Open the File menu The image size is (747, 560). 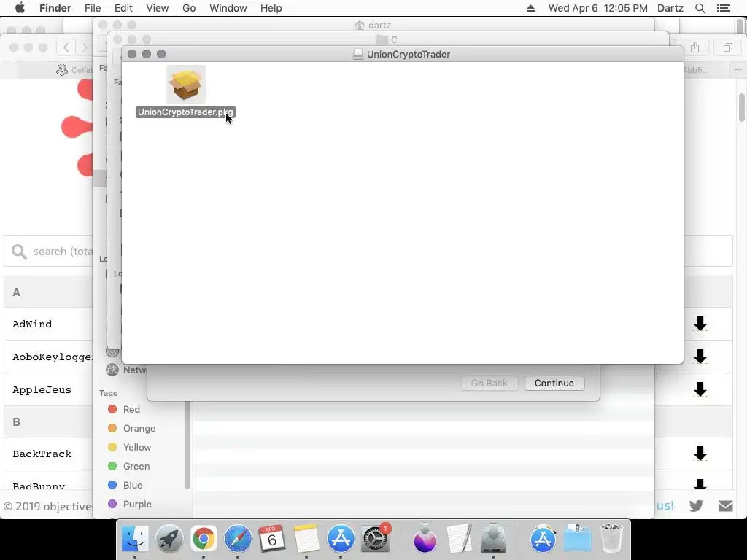pyautogui.click(x=93, y=8)
